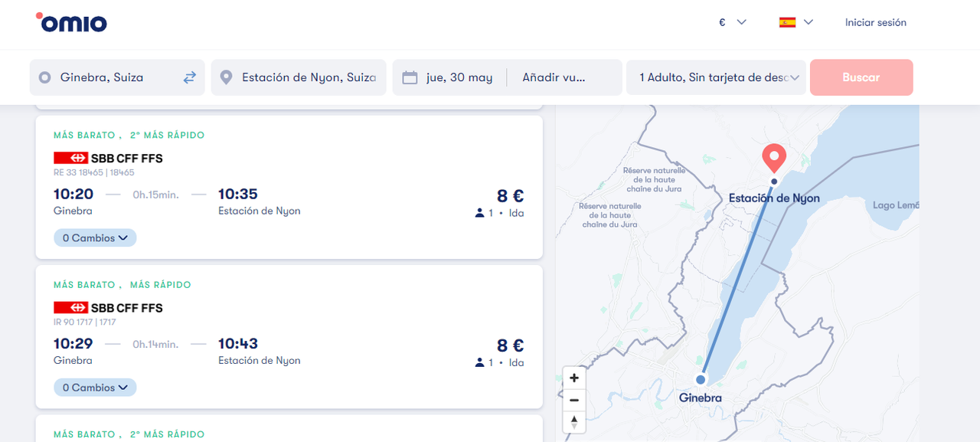Viewport: 980px width, 442px height.
Task: Zoom out on the map
Action: pos(574,400)
